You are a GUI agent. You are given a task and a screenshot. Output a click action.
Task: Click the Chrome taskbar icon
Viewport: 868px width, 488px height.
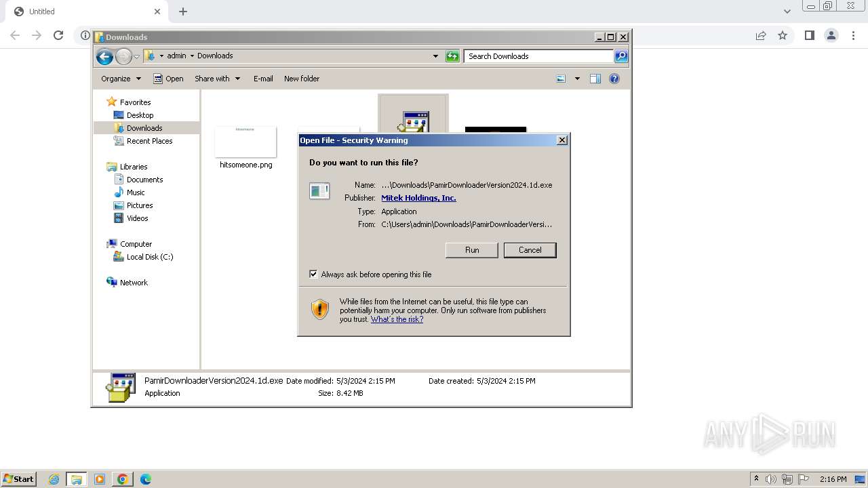(x=123, y=479)
